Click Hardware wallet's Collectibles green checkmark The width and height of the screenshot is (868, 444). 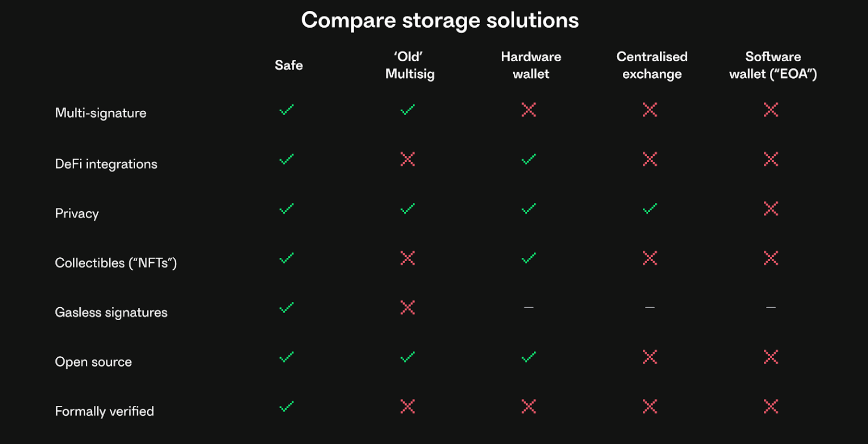[529, 258]
